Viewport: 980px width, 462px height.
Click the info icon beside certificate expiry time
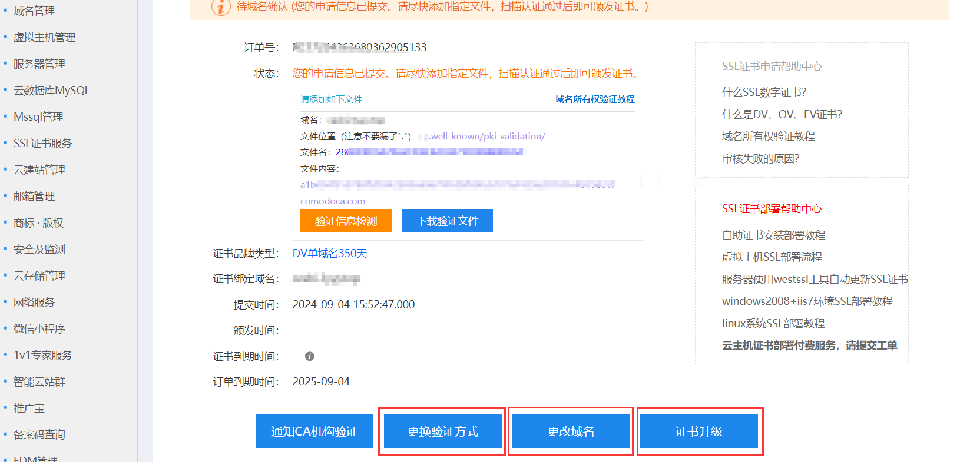310,356
